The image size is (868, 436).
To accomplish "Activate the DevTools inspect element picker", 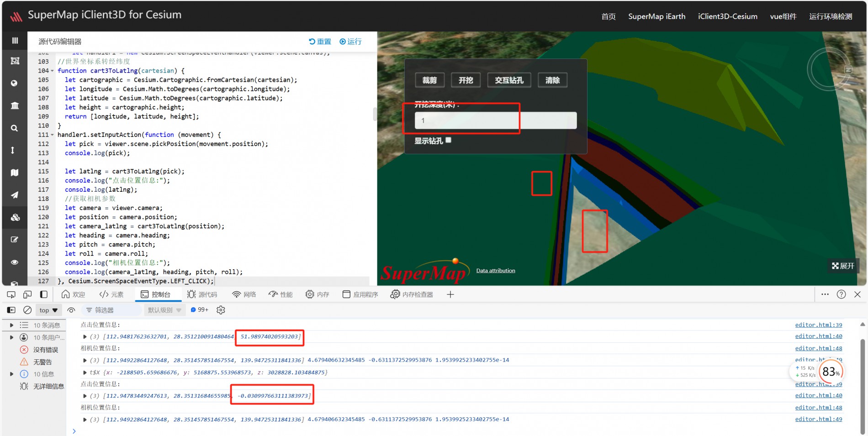I will [11, 294].
